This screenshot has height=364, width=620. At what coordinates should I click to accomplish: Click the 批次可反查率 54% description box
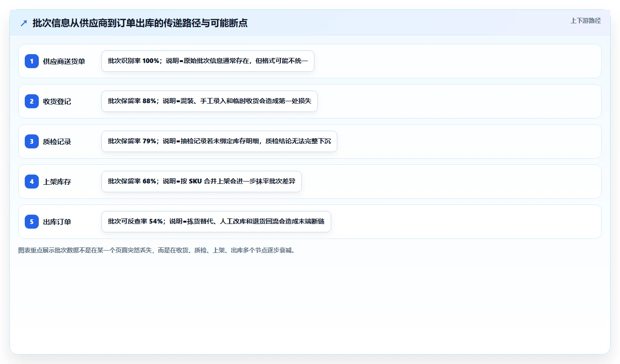pos(216,222)
